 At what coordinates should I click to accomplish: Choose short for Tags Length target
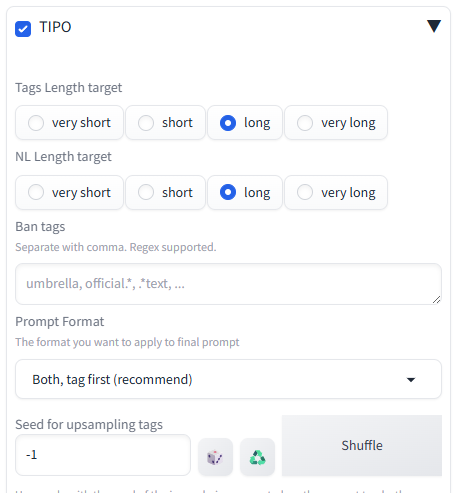[165, 123]
